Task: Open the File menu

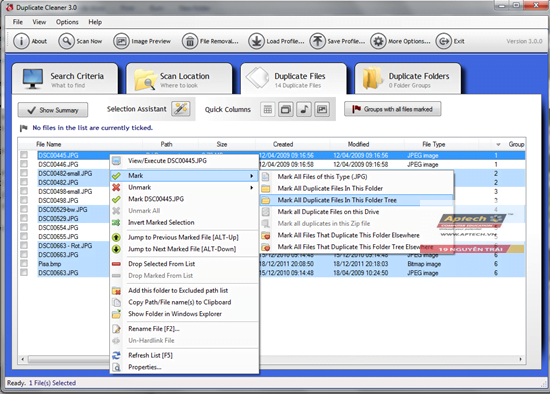Action: tap(18, 22)
